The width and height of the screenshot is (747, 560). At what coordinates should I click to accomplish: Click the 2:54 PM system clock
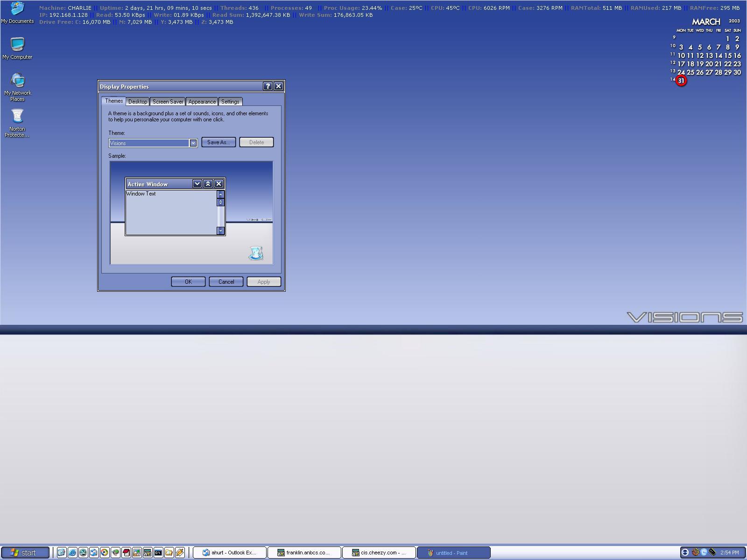730,553
